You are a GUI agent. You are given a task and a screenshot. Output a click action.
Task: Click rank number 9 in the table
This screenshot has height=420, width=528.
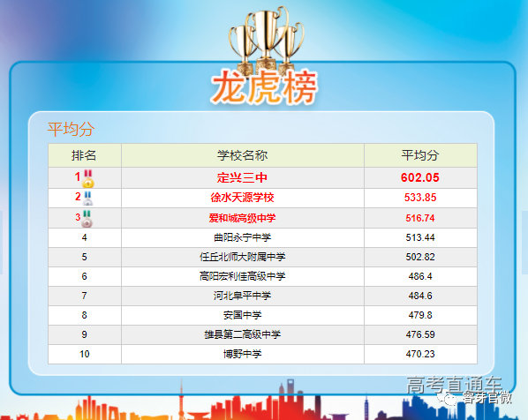pyautogui.click(x=84, y=335)
